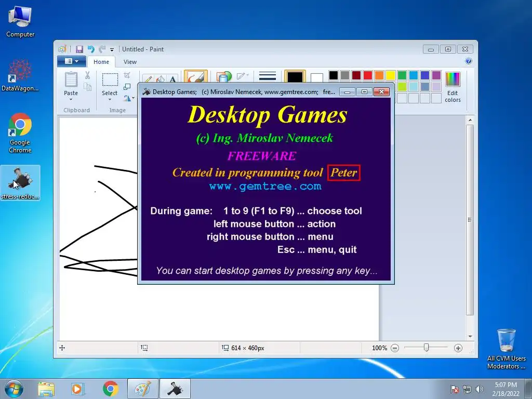Viewport: 532px width, 399px height.
Task: Pick the gray palette color
Action: click(345, 75)
